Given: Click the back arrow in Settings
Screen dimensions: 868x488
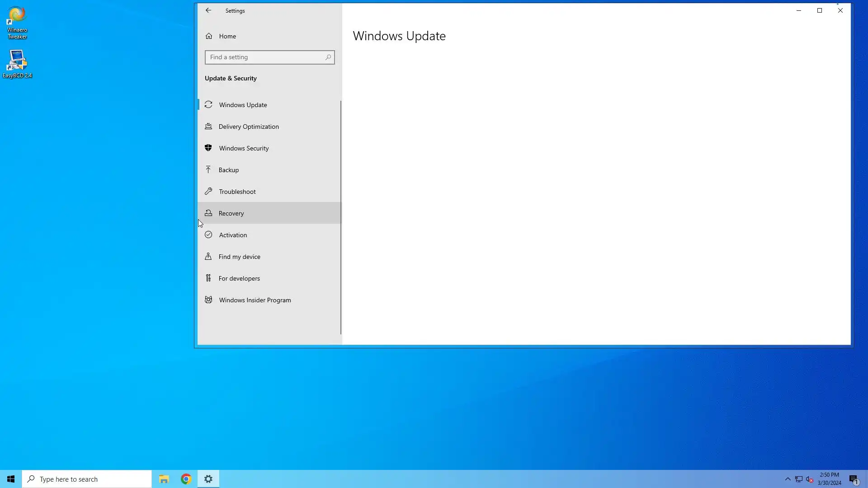Looking at the screenshot, I should point(208,10).
